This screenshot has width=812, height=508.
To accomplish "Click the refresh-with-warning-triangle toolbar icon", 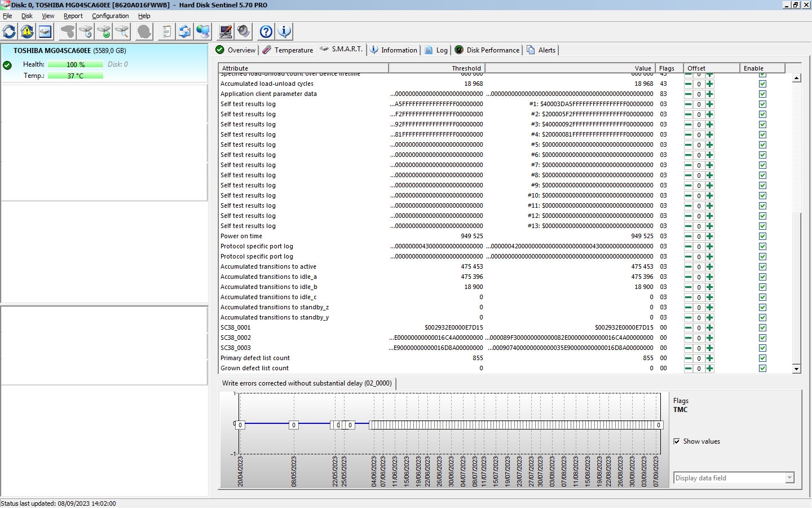I will click(x=27, y=32).
